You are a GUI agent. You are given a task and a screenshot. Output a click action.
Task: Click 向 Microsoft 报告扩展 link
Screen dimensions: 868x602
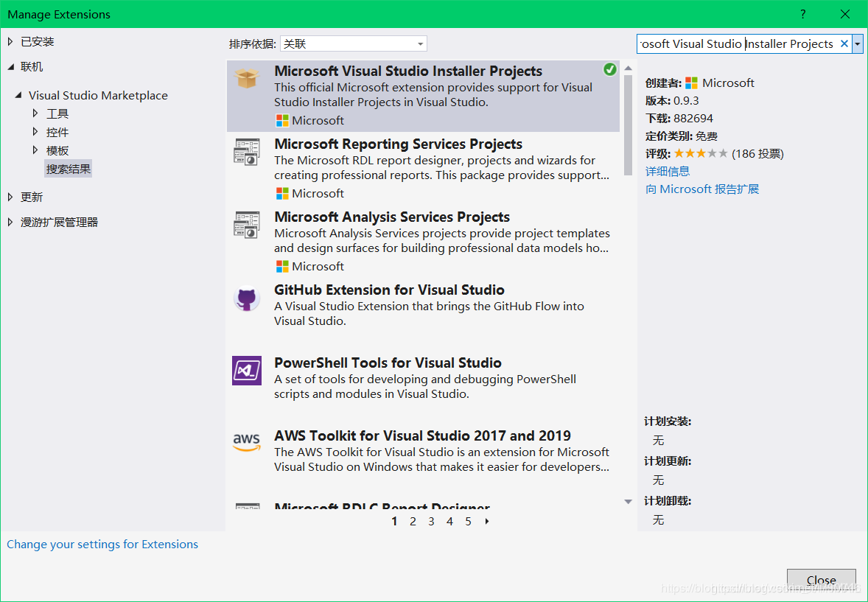tap(702, 189)
